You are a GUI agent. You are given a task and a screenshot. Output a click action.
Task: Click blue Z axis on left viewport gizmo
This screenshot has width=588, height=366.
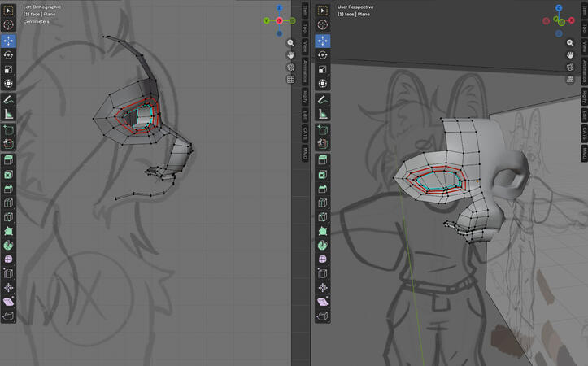(x=279, y=8)
